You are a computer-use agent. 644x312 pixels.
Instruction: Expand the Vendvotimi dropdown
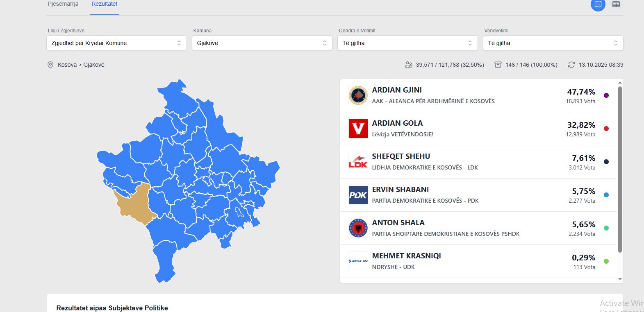pyautogui.click(x=553, y=43)
